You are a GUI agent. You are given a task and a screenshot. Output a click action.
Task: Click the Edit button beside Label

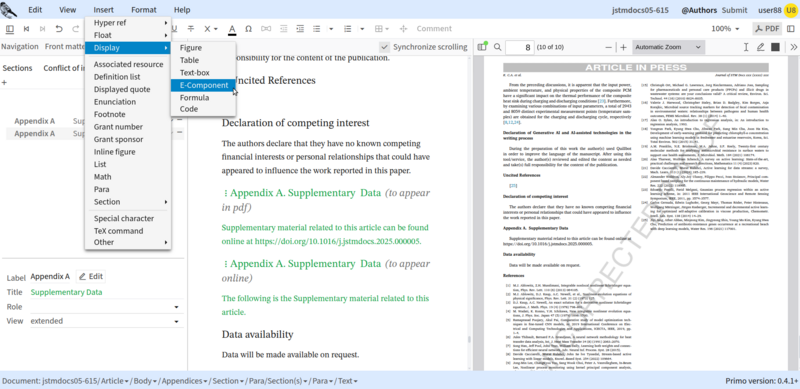click(x=91, y=276)
